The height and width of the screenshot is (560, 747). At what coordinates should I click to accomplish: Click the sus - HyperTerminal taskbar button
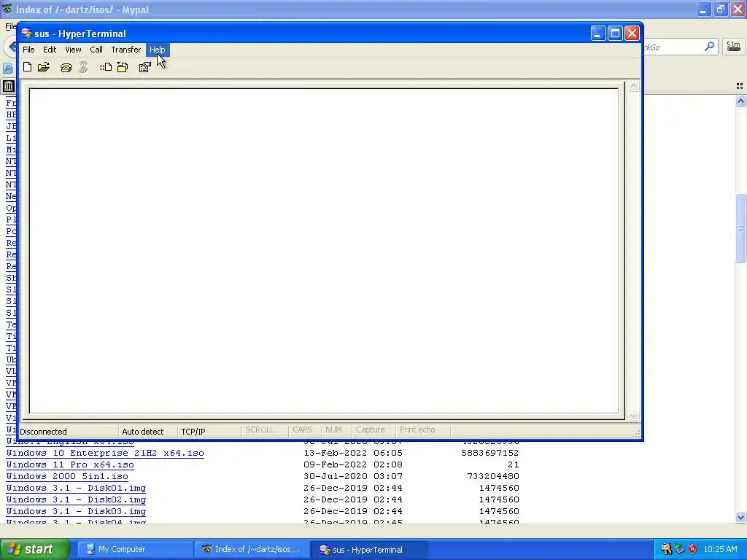(x=368, y=549)
